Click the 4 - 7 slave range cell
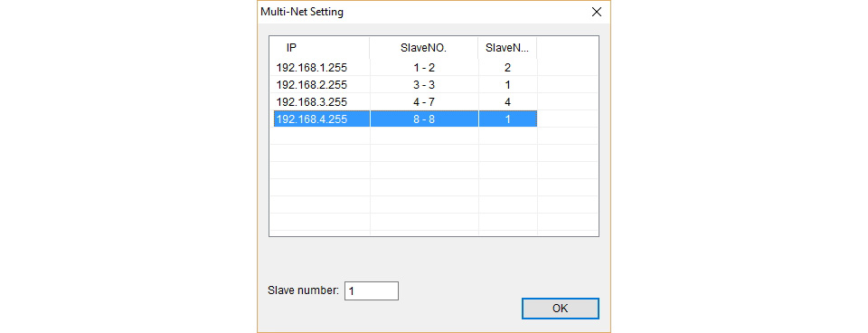The width and height of the screenshot is (868, 333). coord(424,102)
